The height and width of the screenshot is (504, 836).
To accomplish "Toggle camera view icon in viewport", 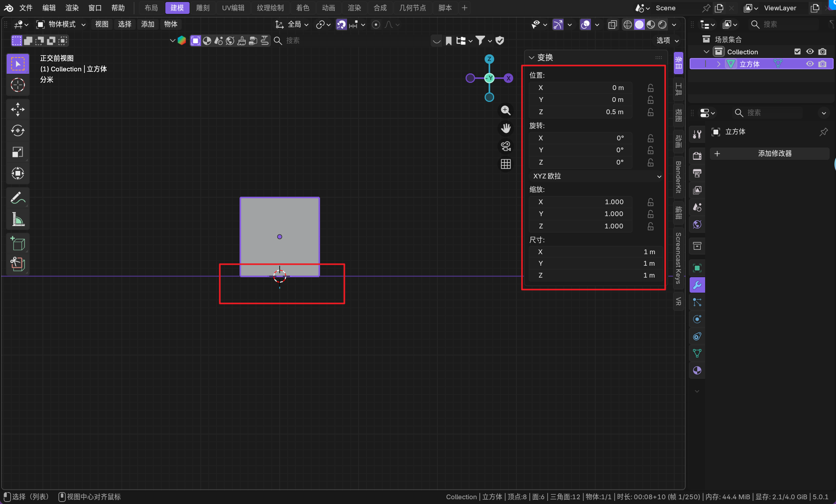I will [x=506, y=146].
